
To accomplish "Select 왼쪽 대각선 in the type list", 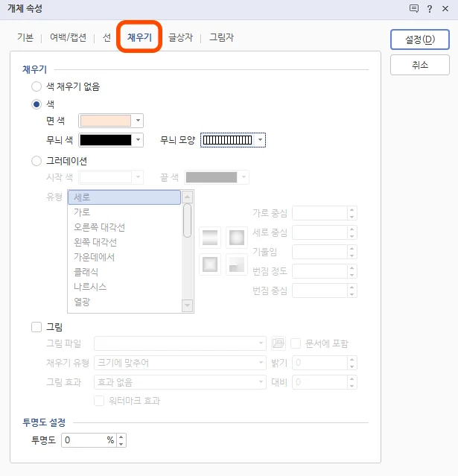I will pos(124,242).
